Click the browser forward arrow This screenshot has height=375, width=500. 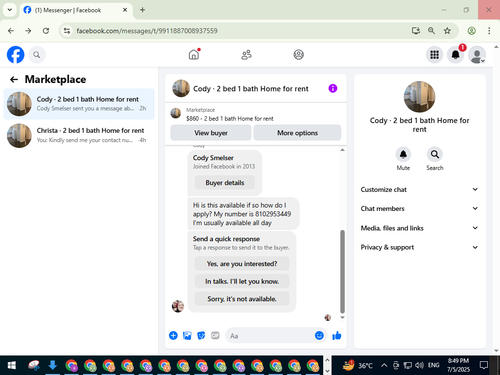(x=28, y=31)
